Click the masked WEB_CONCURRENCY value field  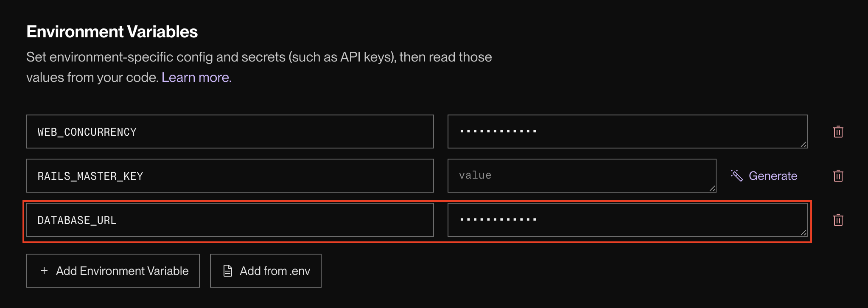(x=627, y=132)
